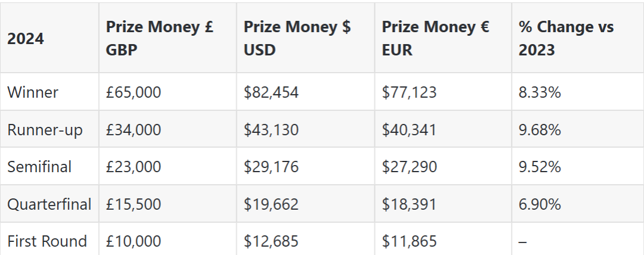The image size is (644, 255).
Task: Click the 2024 column header
Action: click(x=26, y=38)
